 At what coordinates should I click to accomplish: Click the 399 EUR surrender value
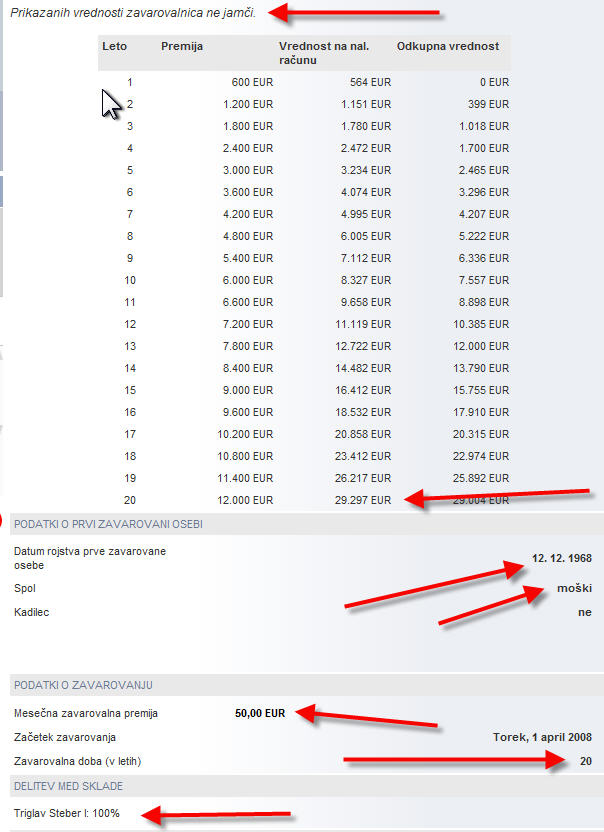pos(488,105)
